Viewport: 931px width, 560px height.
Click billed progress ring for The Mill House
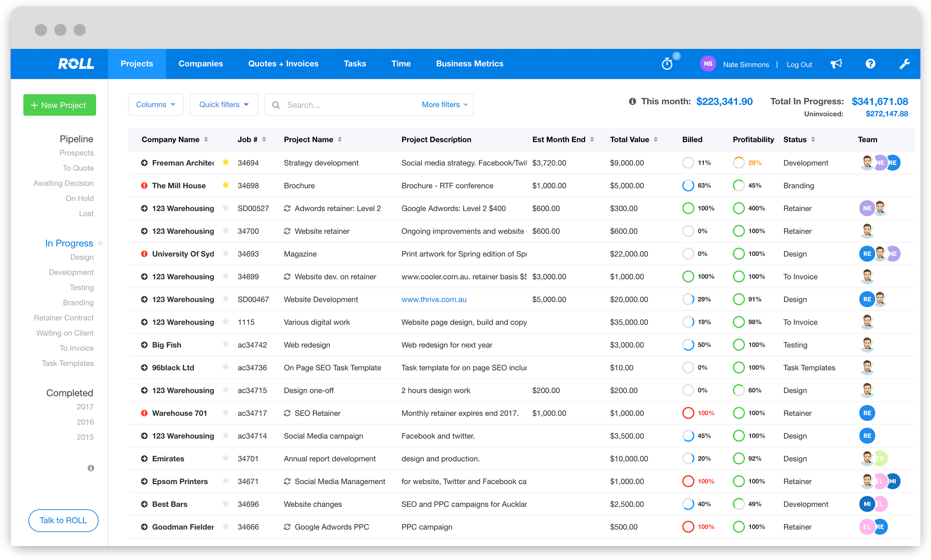click(688, 186)
